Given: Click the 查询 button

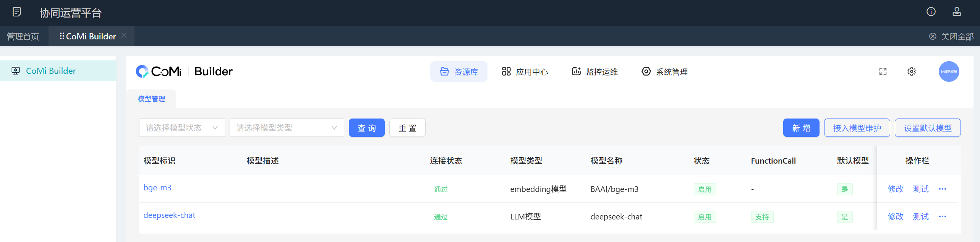Looking at the screenshot, I should pyautogui.click(x=367, y=128).
